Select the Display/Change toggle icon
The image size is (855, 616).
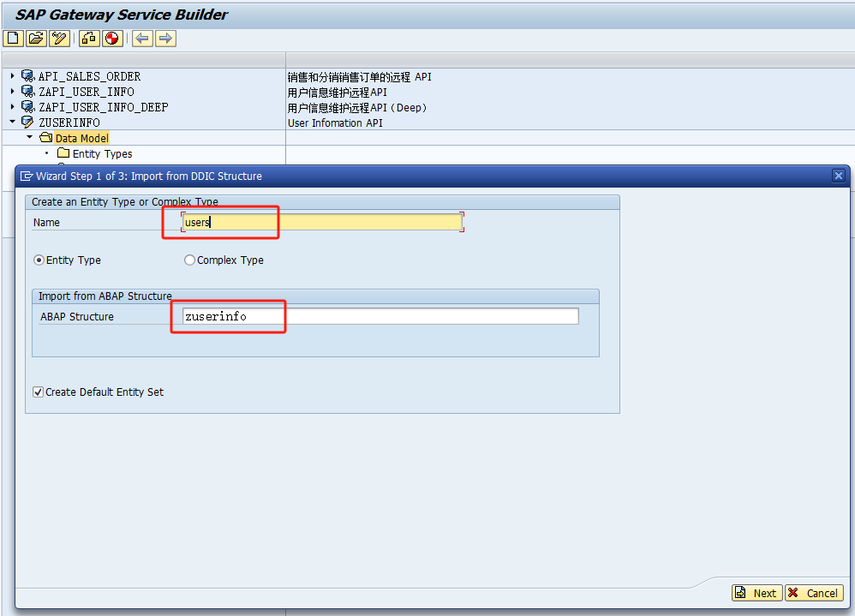pyautogui.click(x=58, y=38)
